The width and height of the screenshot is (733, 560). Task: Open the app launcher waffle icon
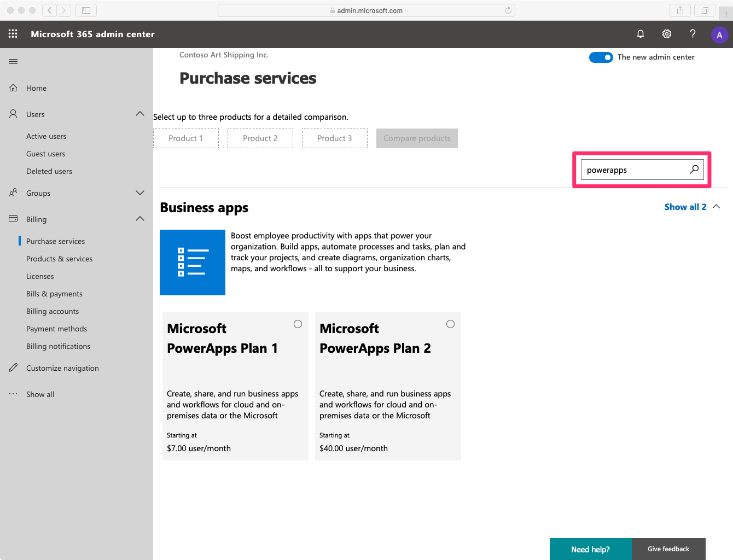13,34
